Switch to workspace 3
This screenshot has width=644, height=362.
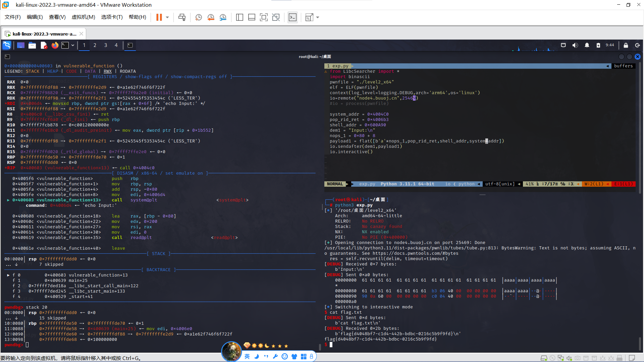click(x=106, y=45)
